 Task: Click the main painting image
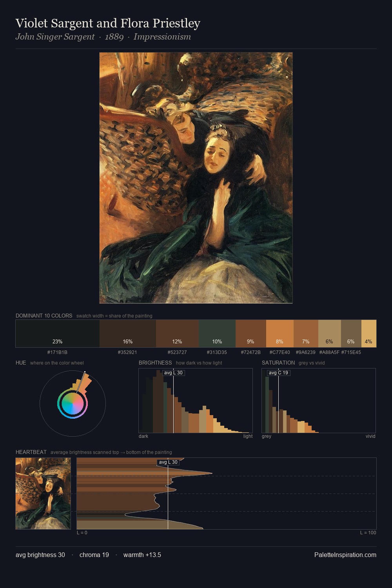pos(196,178)
